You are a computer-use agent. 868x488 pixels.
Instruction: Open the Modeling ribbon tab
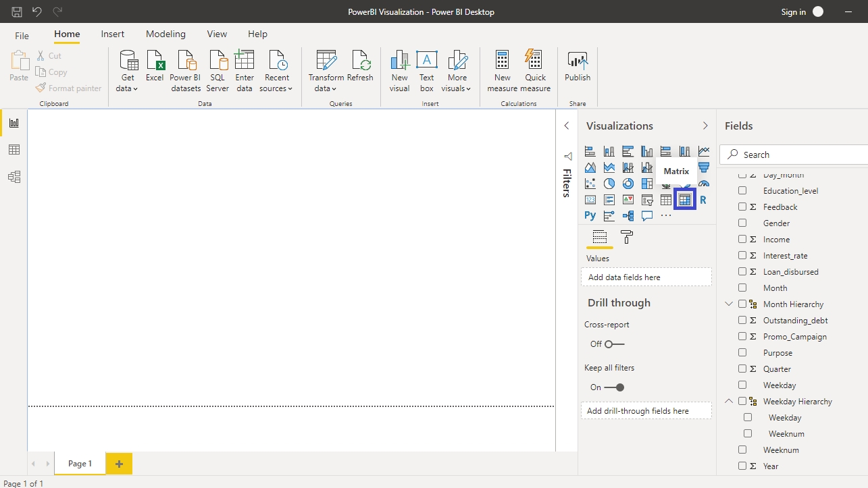165,34
